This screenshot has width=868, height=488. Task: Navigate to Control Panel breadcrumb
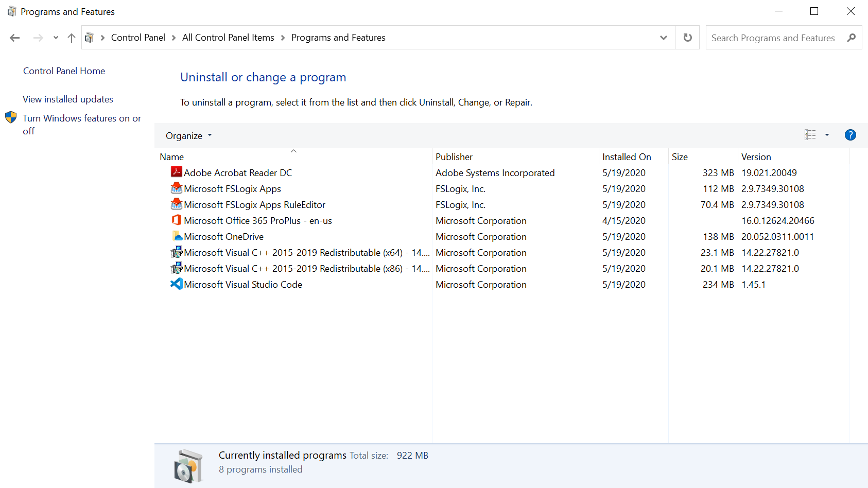(x=138, y=38)
